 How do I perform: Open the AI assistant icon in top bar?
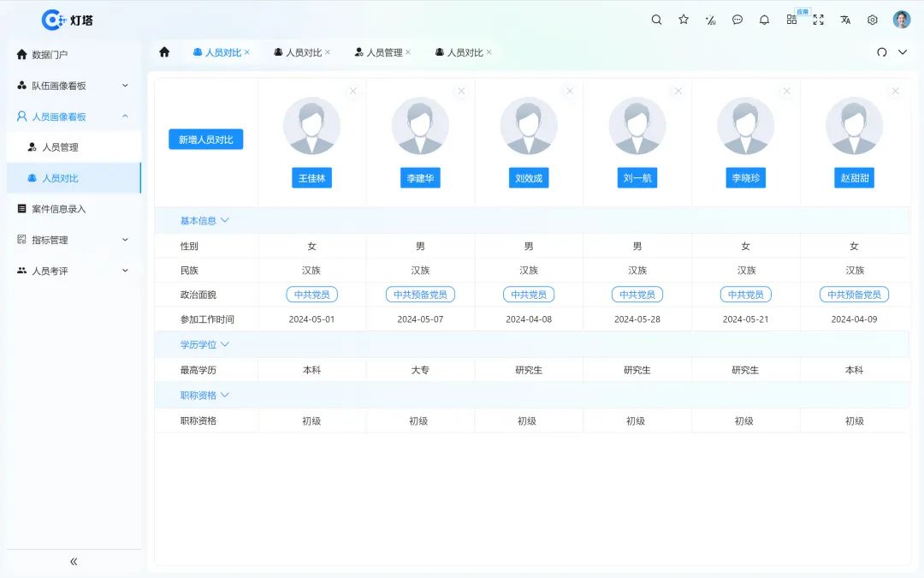(710, 19)
